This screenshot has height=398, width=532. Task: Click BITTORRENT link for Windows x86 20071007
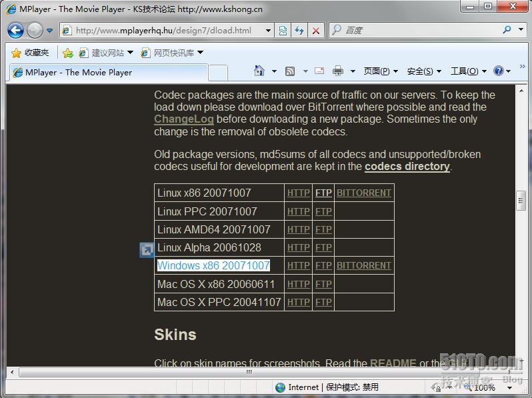[x=363, y=265]
